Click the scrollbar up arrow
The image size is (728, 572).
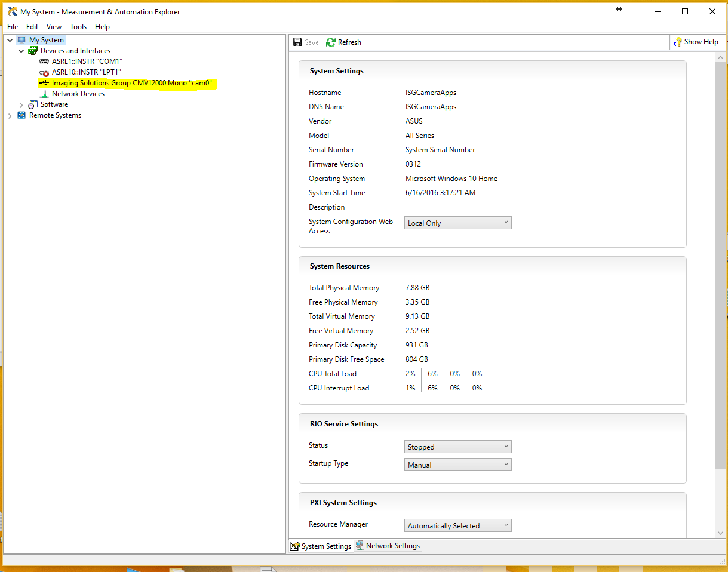(x=720, y=56)
